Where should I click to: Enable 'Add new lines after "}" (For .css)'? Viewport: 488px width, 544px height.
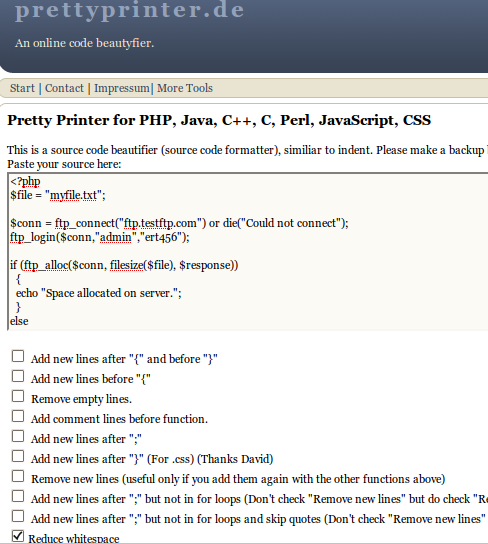pyautogui.click(x=18, y=456)
